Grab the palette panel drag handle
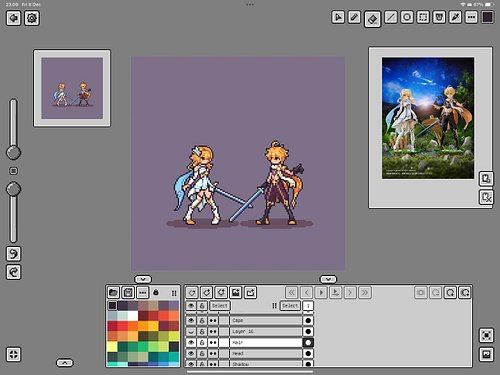Viewport: 500px width, 375px height. click(174, 293)
